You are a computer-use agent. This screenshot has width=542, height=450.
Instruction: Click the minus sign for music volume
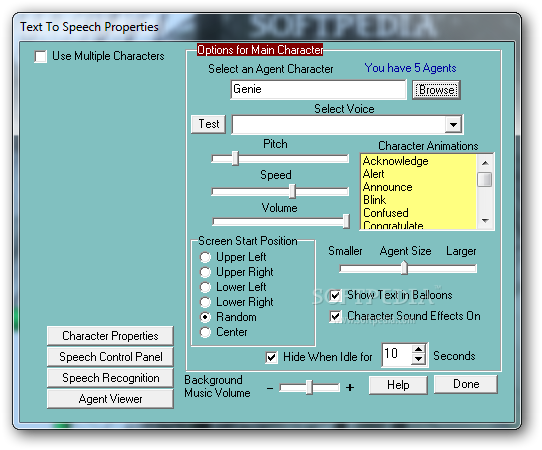click(270, 388)
